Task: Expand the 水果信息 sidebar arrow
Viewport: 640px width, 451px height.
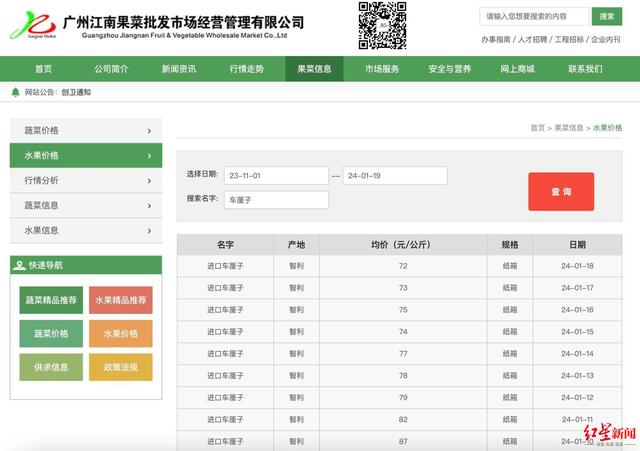Action: point(149,231)
